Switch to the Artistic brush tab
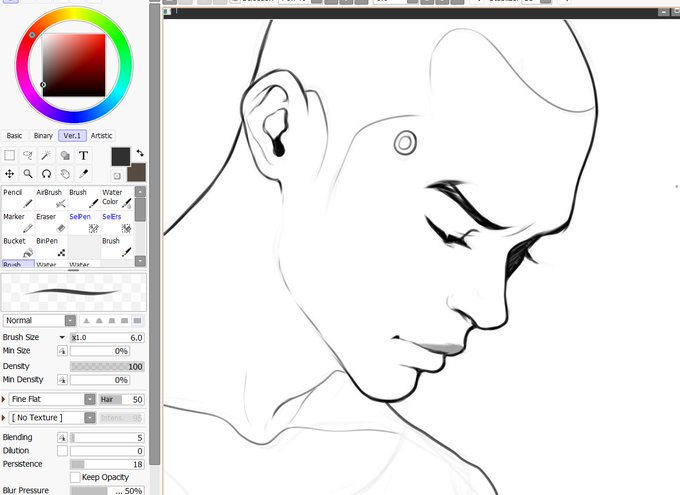Screen dimensions: 680x495 click(x=101, y=136)
